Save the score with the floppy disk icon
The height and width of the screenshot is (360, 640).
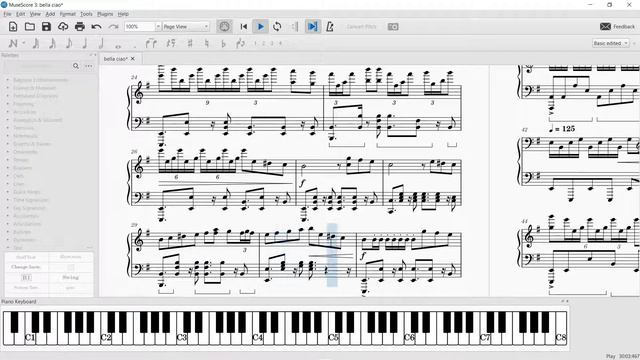click(46, 27)
